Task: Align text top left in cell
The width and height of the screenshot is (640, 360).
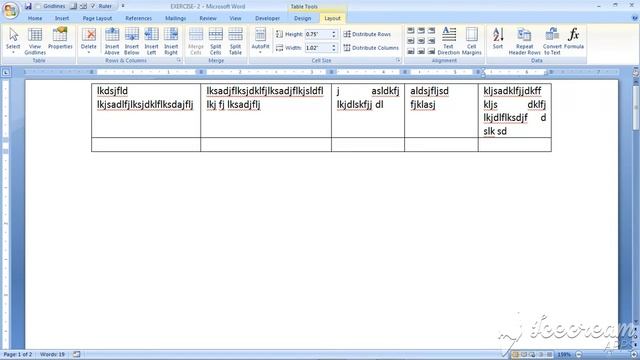Action: [x=411, y=31]
